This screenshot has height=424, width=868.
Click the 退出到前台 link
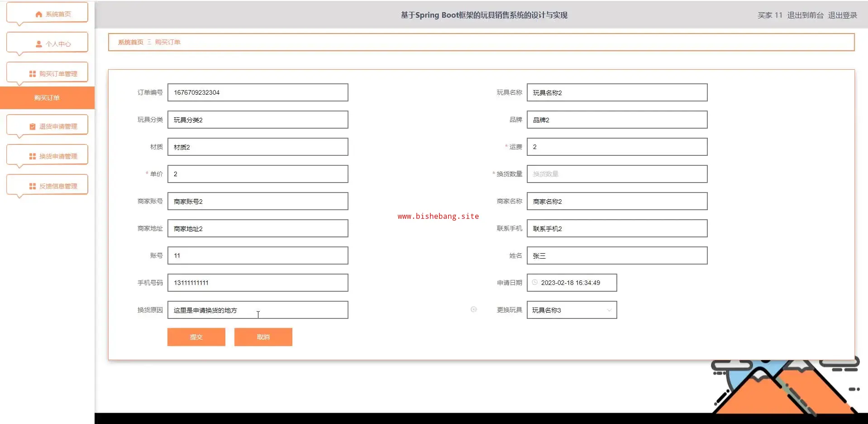click(806, 15)
